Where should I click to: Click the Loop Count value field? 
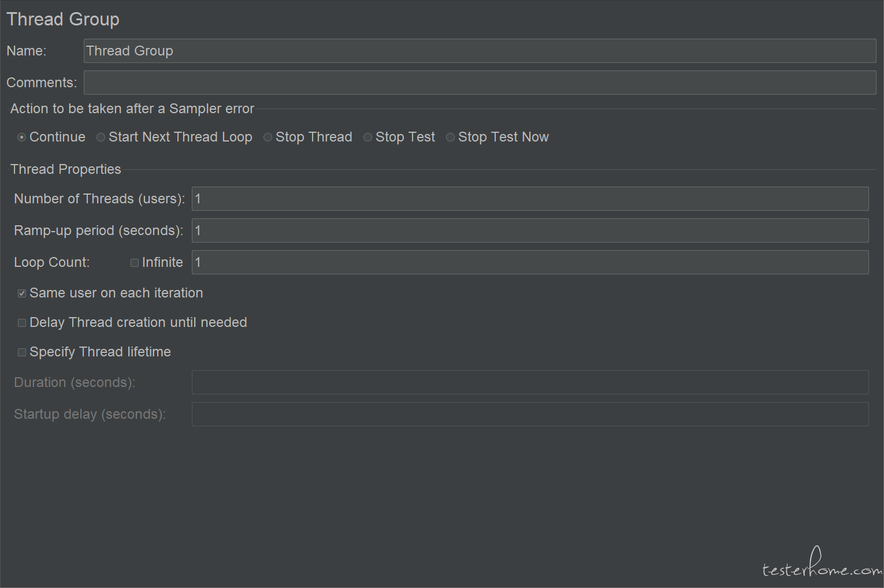(530, 262)
